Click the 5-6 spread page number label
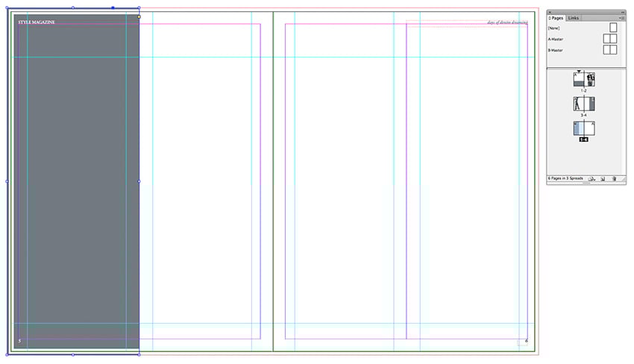The width and height of the screenshot is (634, 364). pos(583,139)
